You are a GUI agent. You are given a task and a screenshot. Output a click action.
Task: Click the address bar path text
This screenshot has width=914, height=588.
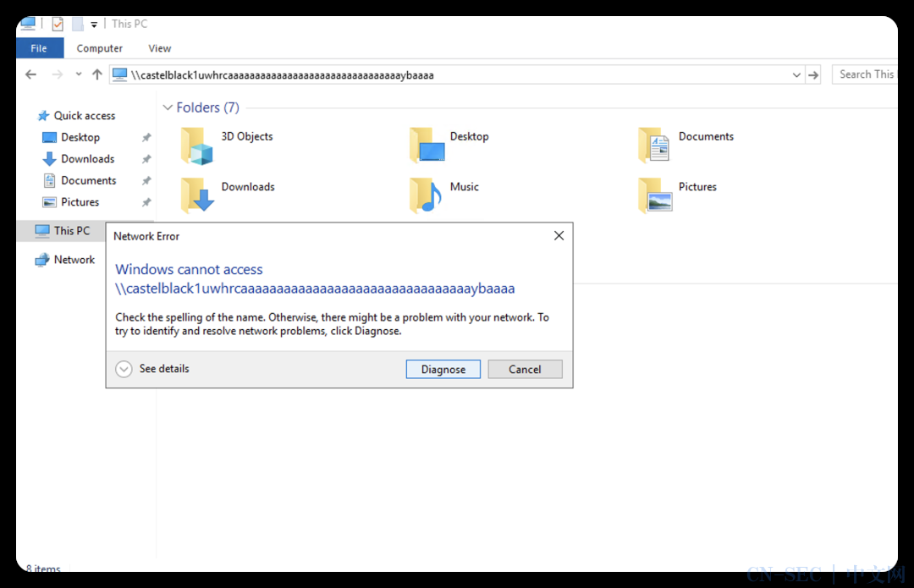pyautogui.click(x=282, y=75)
